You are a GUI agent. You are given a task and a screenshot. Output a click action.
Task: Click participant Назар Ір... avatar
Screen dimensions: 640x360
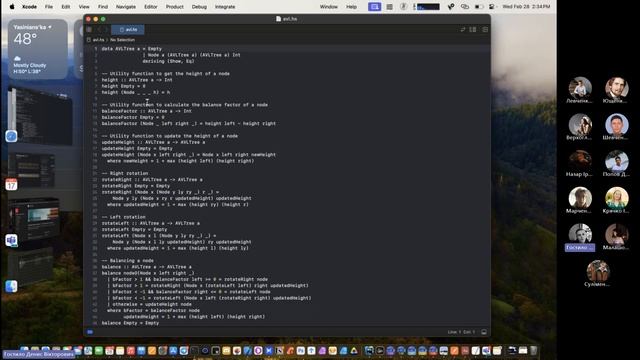(x=580, y=161)
